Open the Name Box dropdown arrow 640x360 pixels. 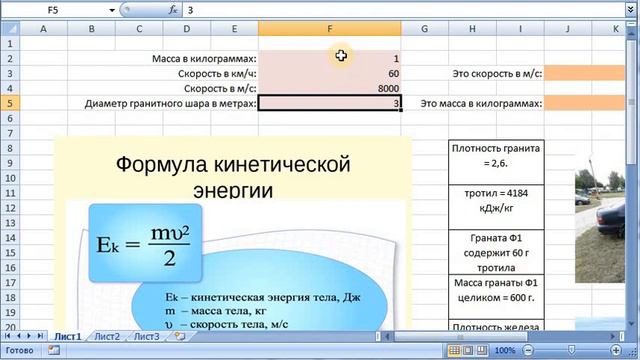(112, 10)
